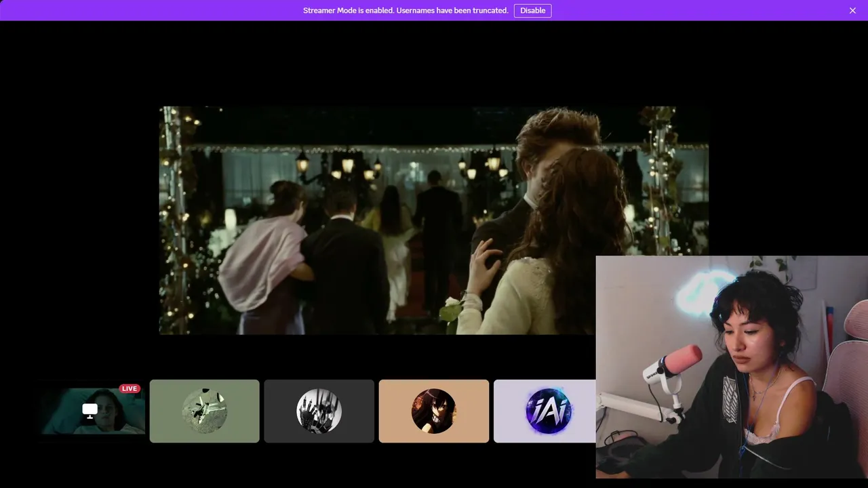
Task: Click the "Streamer Mode is enabled" banner text
Action: click(406, 10)
